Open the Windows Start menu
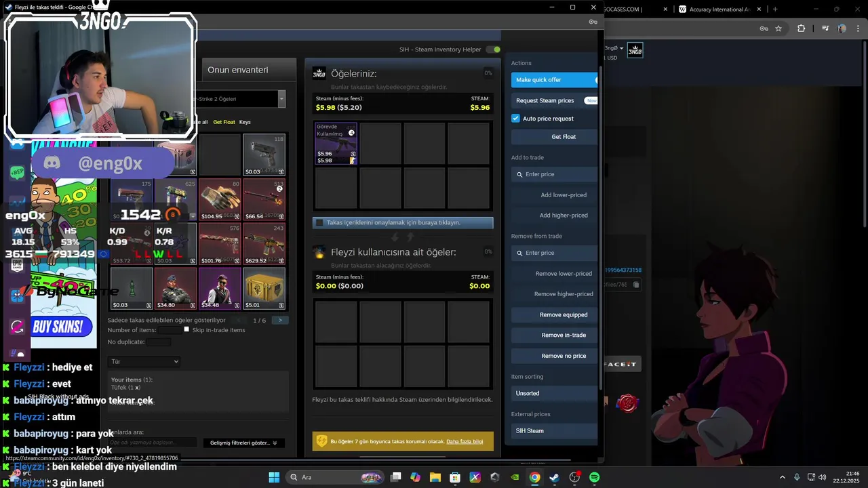868x488 pixels. 274,477
